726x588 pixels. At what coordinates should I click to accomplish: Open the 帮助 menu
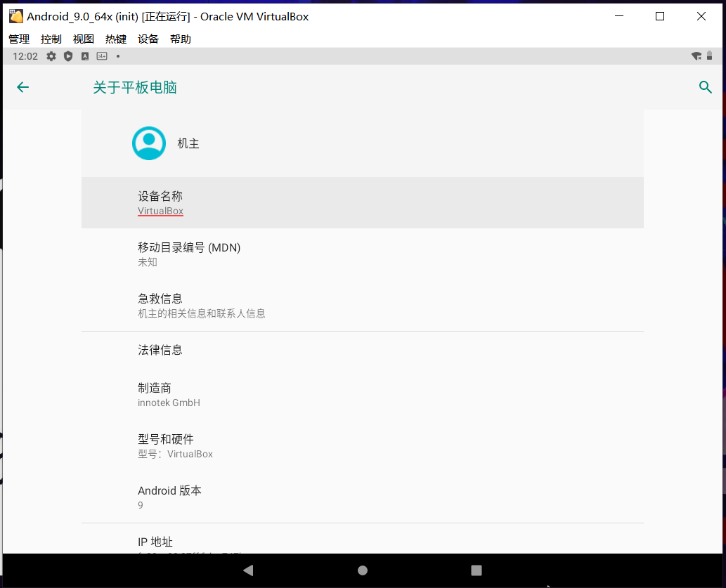(x=181, y=39)
